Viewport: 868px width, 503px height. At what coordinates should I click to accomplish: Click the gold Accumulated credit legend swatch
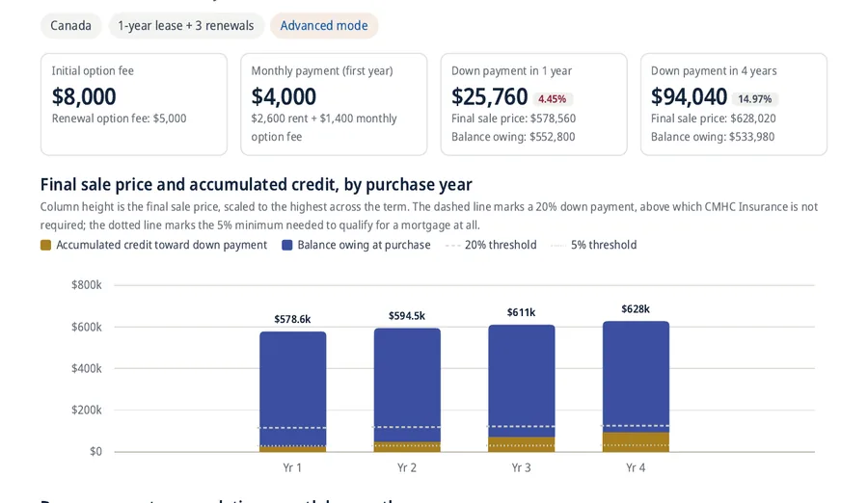(46, 245)
